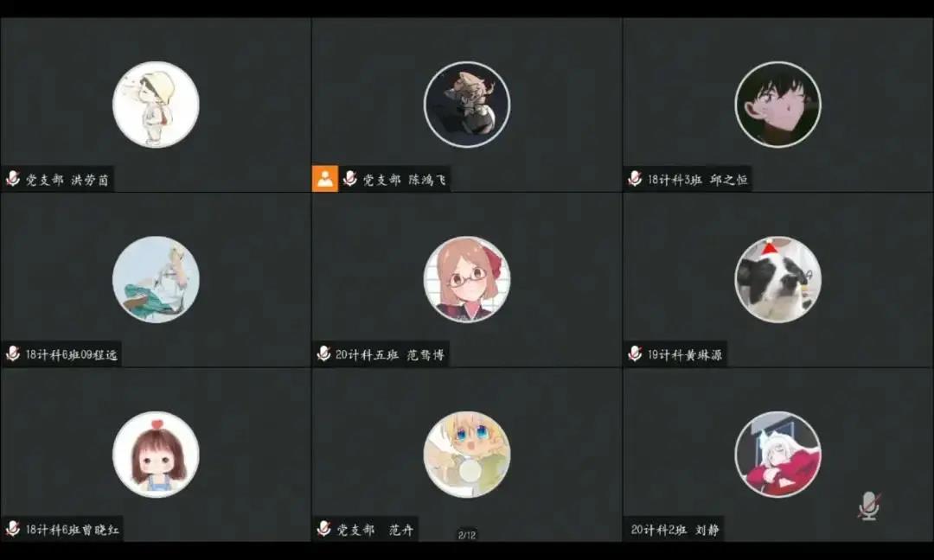The image size is (934, 560).
Task: Select the dark anime avatar of 陈鸿飞
Action: click(467, 105)
